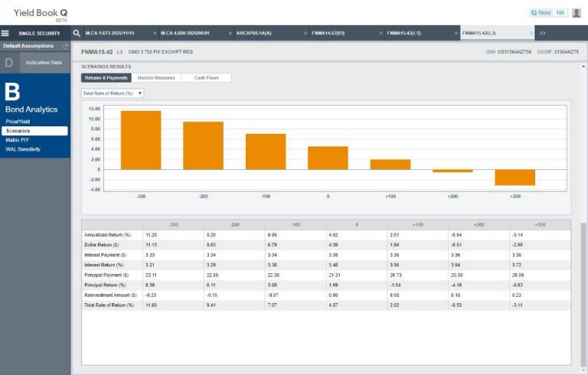Click the large B Bond Analytics letter
The width and height of the screenshot is (588, 375).
12,92
